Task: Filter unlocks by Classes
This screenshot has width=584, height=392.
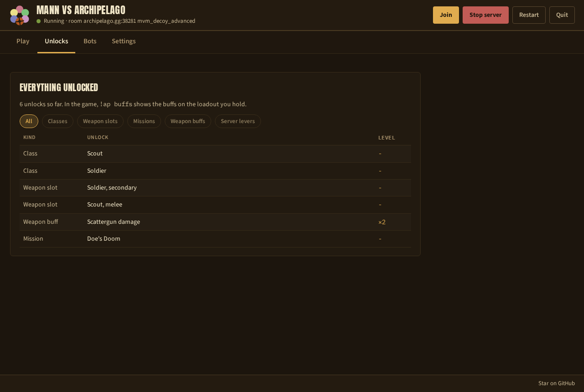Action: point(57,121)
